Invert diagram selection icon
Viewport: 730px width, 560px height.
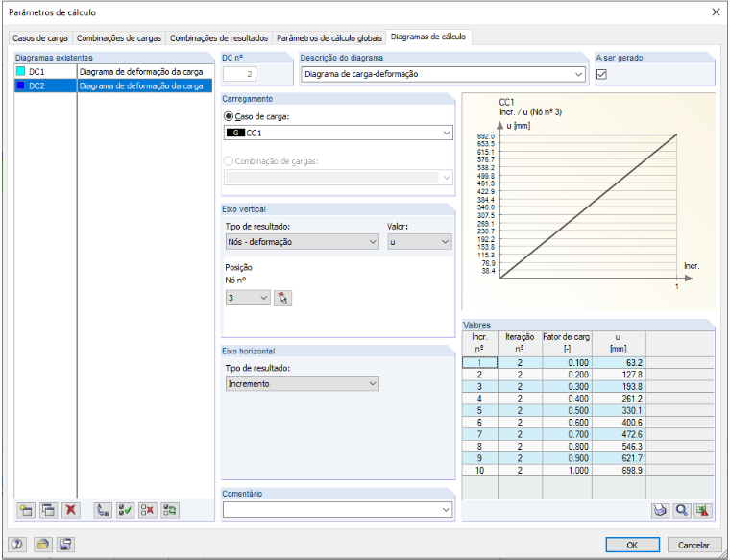click(x=170, y=511)
